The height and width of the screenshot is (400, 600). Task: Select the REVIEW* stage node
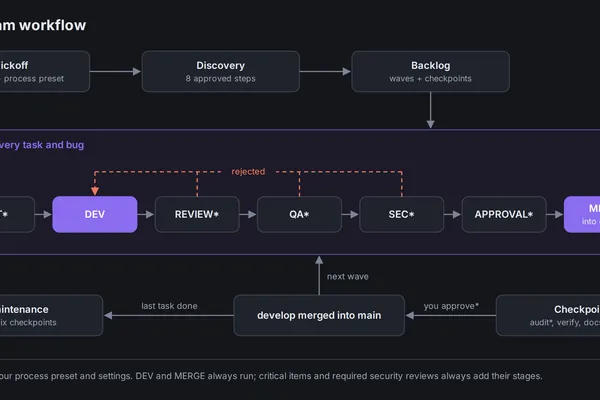pos(197,214)
